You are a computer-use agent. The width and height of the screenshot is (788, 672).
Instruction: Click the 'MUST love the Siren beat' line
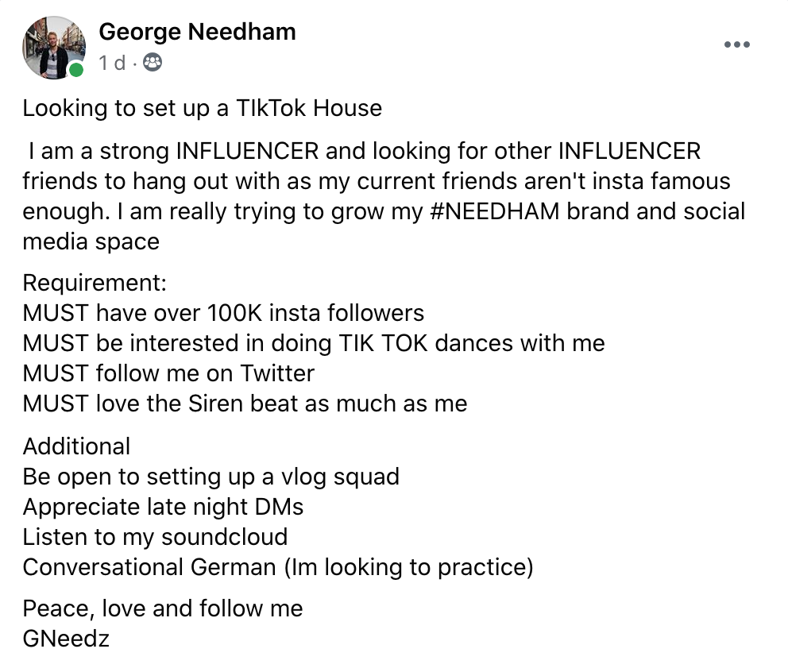click(x=245, y=404)
